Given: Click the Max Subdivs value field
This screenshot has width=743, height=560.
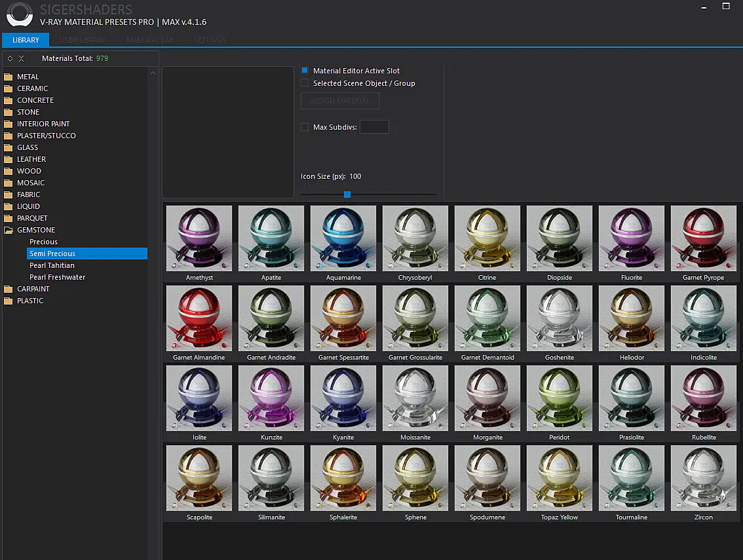Looking at the screenshot, I should (374, 127).
